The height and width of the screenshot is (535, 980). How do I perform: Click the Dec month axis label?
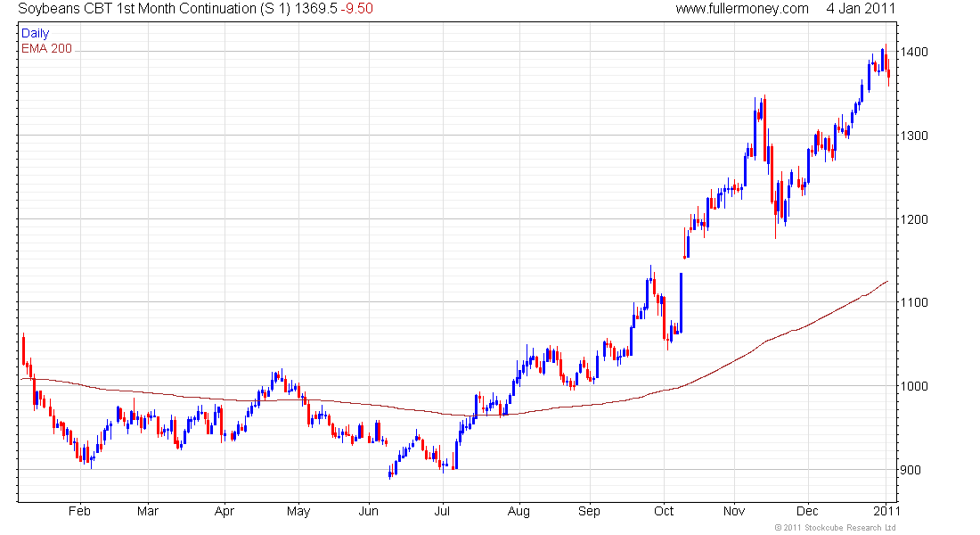pyautogui.click(x=807, y=511)
